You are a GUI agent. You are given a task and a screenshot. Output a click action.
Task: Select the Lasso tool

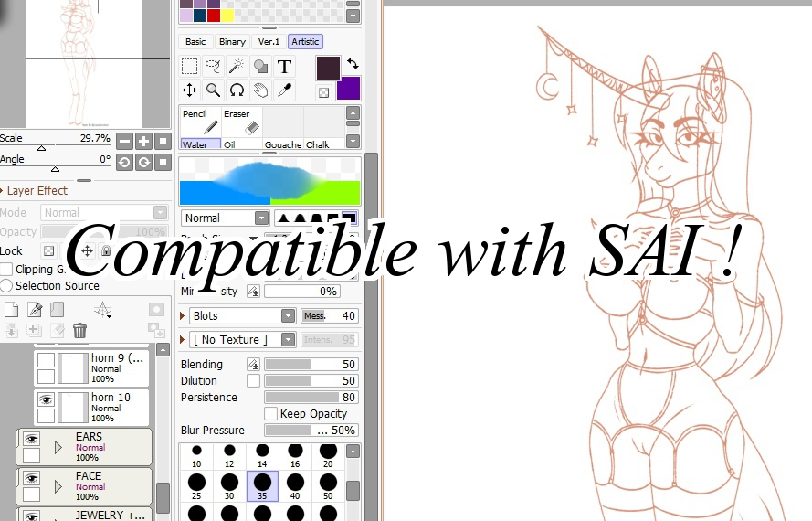tap(213, 67)
